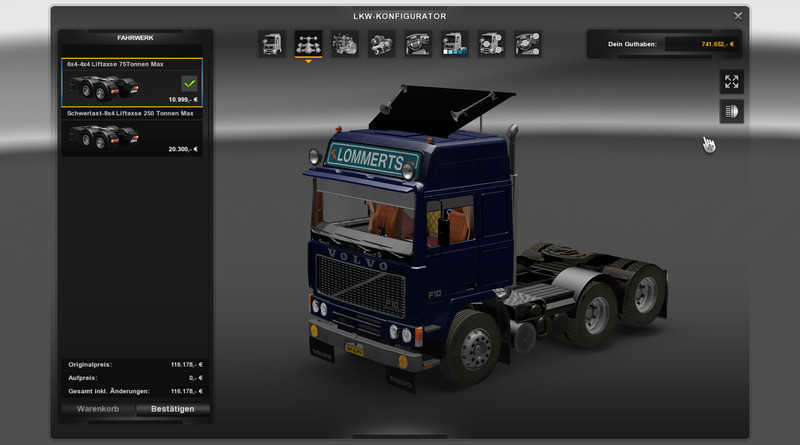The image size is (800, 445).
Task: Toggle fullscreen truck preview
Action: click(732, 82)
